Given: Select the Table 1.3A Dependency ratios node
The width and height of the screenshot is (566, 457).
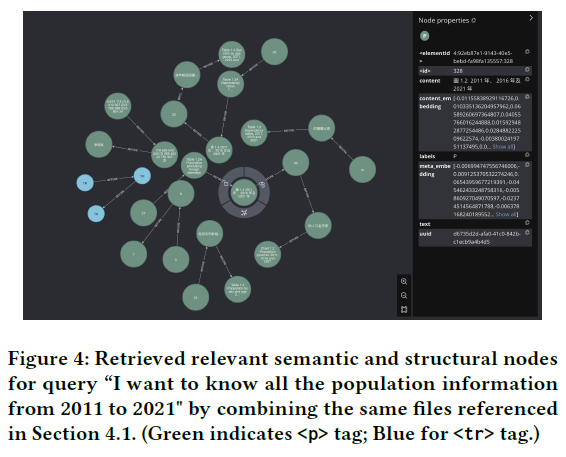Looking at the screenshot, I should pos(231,84).
